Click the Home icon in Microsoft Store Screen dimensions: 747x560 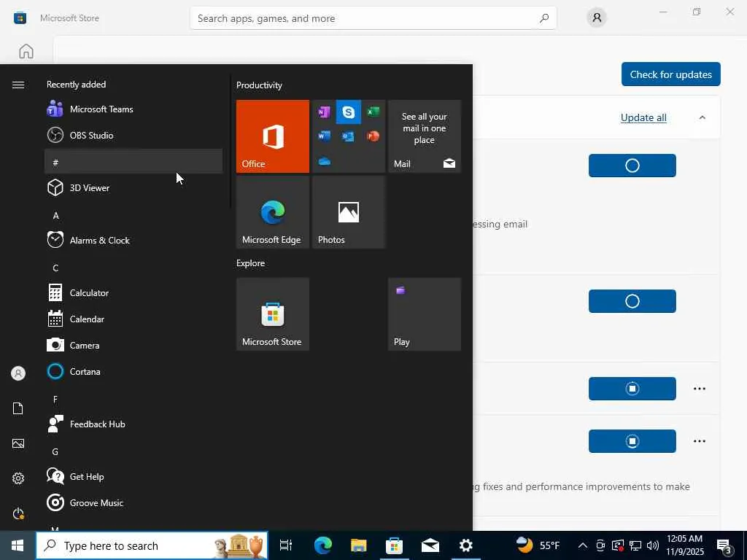pyautogui.click(x=26, y=51)
